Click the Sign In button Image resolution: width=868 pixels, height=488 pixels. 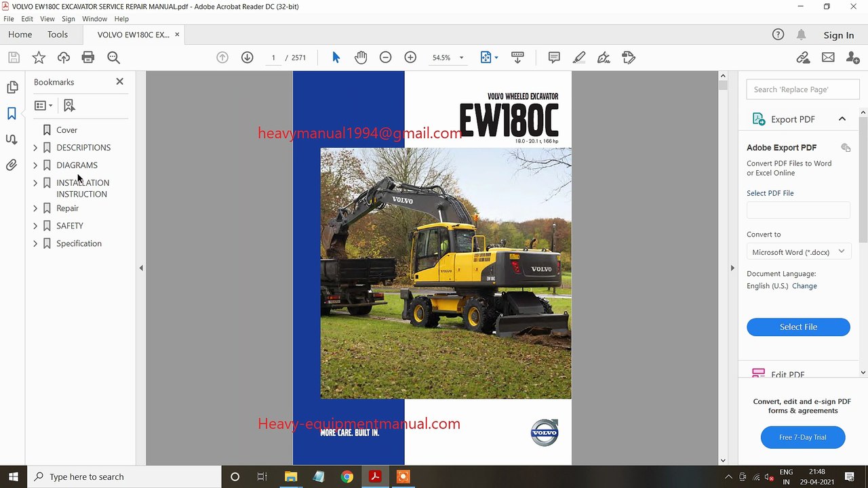click(839, 35)
